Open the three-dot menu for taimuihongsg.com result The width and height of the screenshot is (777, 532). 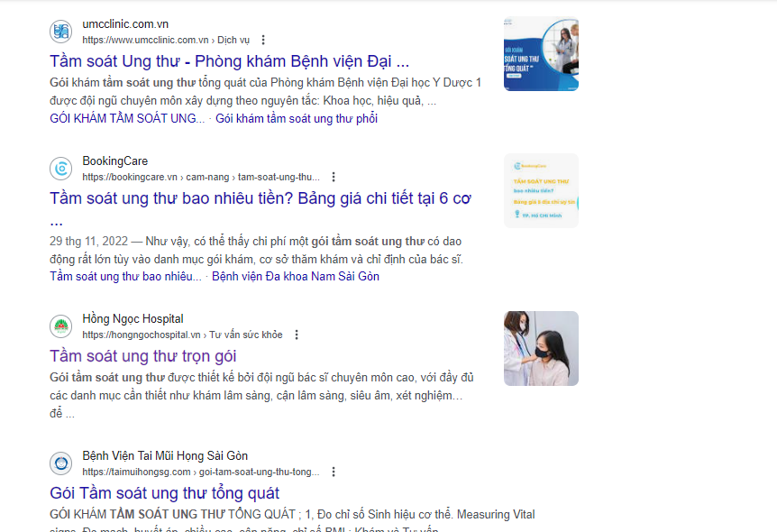click(334, 472)
